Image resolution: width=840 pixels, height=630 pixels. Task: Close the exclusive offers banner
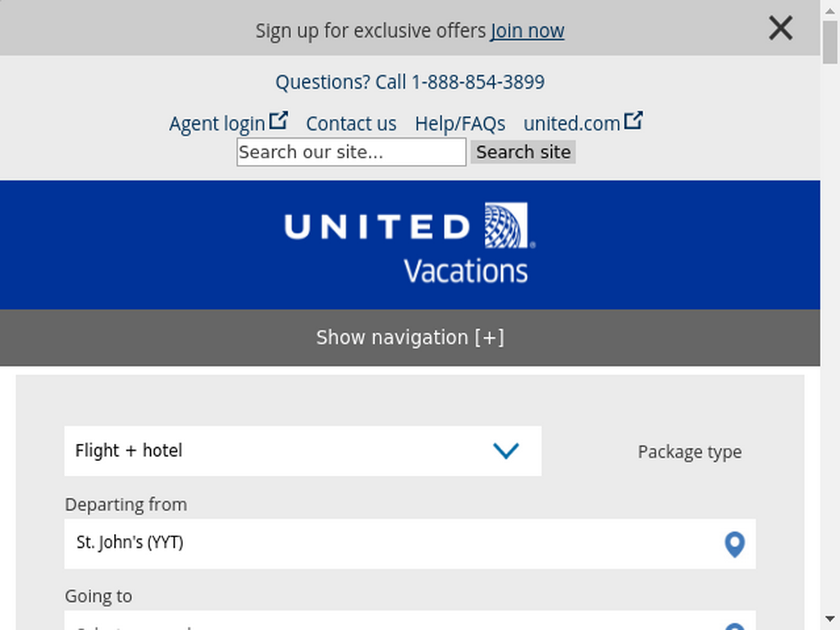780,28
